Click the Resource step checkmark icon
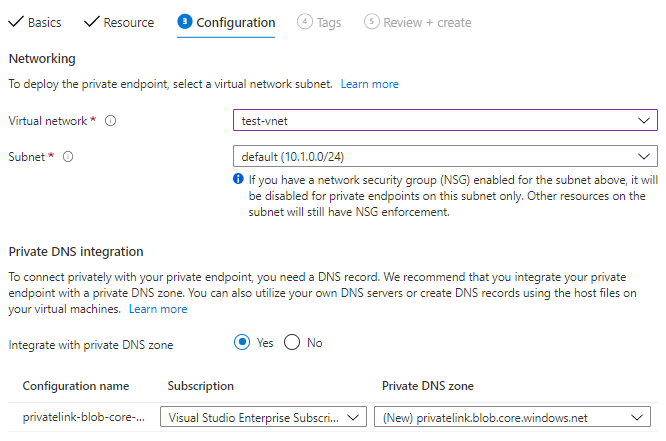Screen dimensions: 666x441 (91, 22)
